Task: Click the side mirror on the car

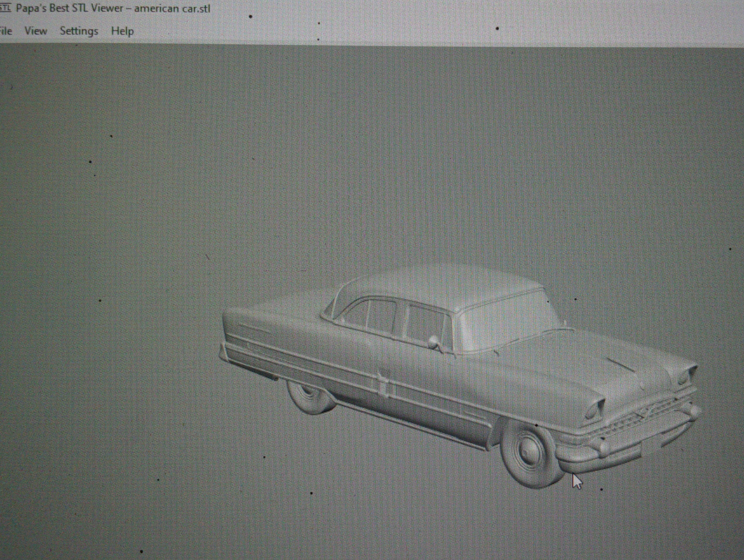Action: tap(434, 340)
